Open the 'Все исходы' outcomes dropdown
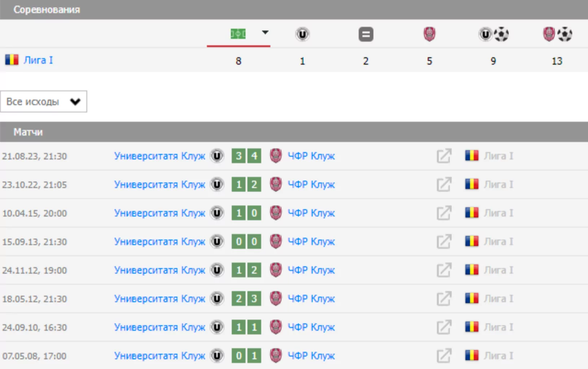This screenshot has height=369, width=588. 43,101
